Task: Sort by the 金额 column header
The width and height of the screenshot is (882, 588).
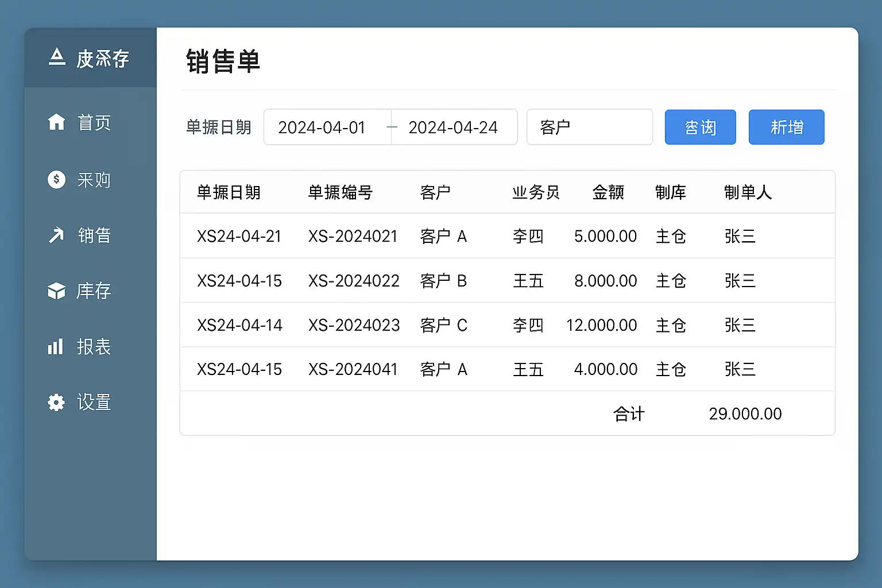Action: (608, 192)
